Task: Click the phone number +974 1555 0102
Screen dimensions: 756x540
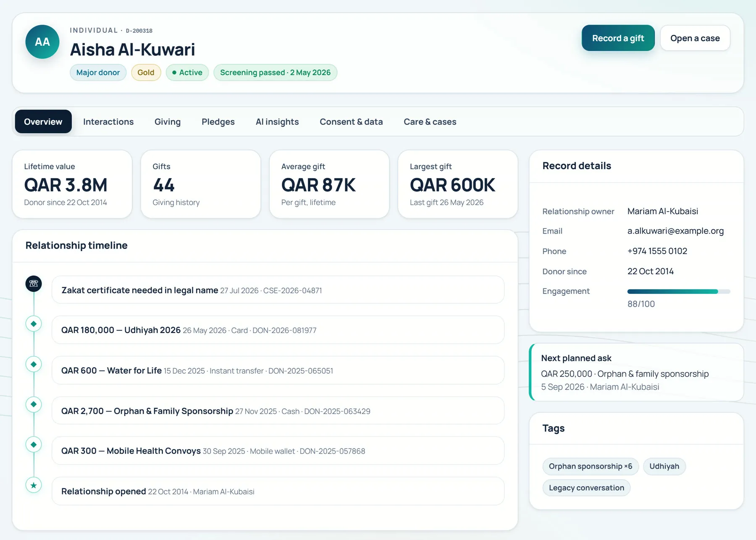Action: point(657,251)
